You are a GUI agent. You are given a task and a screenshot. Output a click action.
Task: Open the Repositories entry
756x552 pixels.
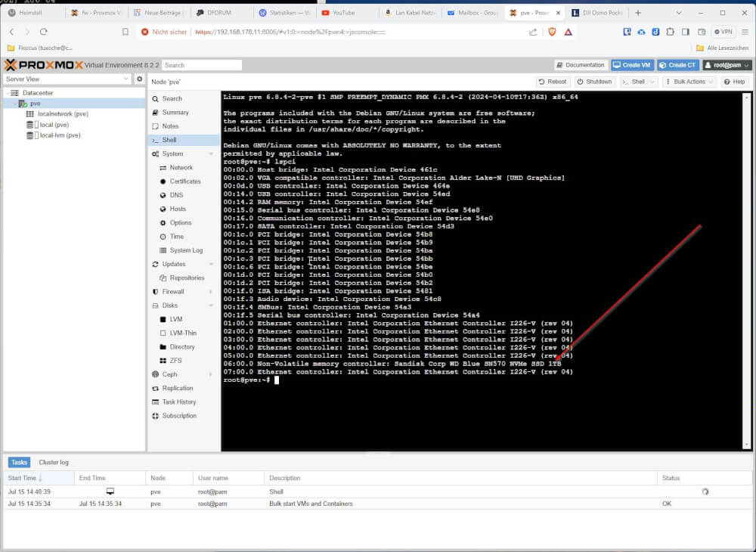187,278
